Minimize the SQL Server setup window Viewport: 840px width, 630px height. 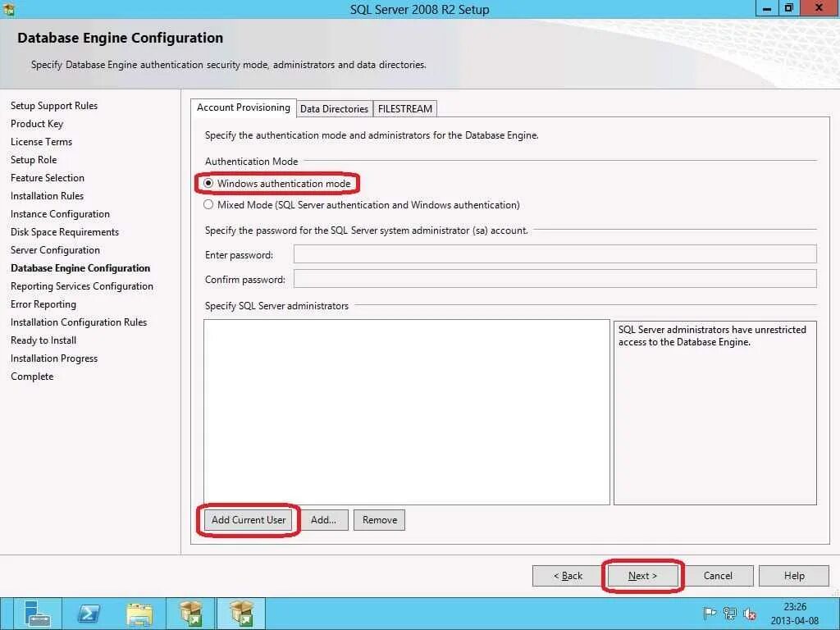767,8
